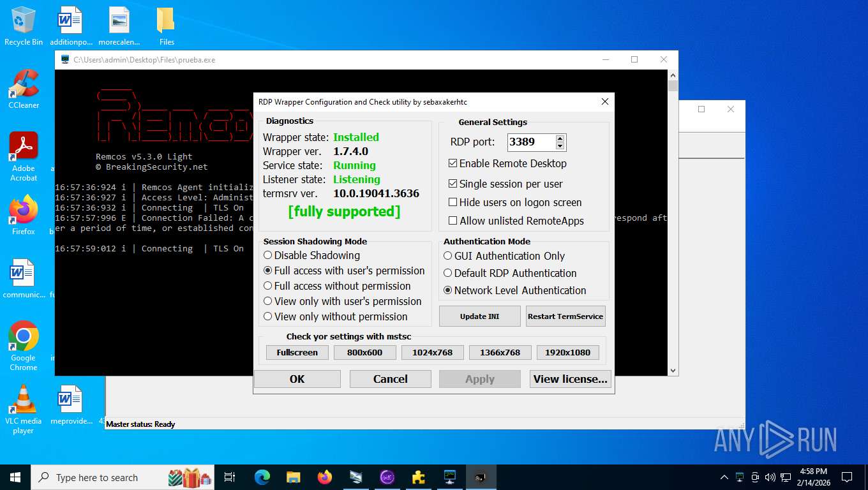
Task: Click the Cancel button
Action: 391,379
